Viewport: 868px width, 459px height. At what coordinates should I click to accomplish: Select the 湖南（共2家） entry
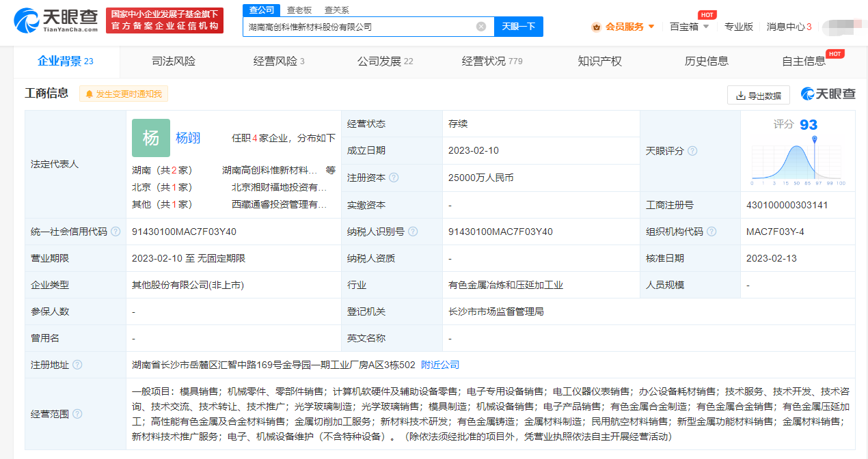162,170
